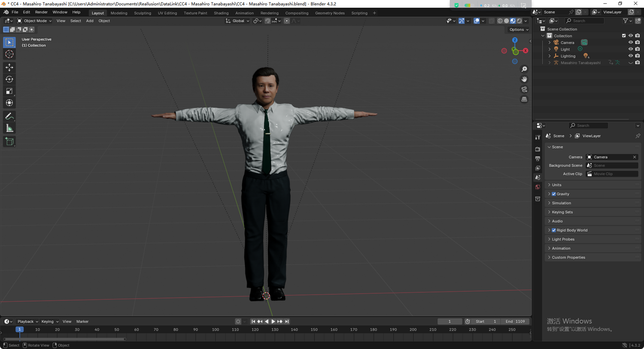Activate the Rotate tool
The height and width of the screenshot is (349, 644).
9,79
